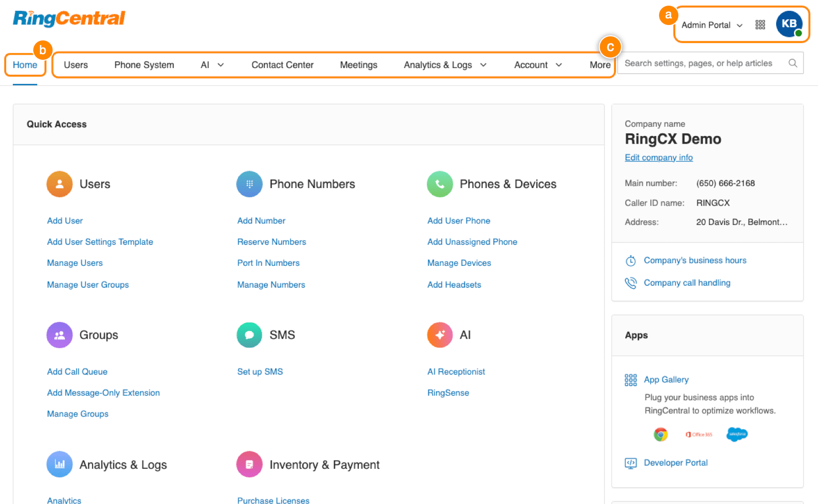The width and height of the screenshot is (818, 504).
Task: Click the Edit company info link
Action: pos(658,157)
